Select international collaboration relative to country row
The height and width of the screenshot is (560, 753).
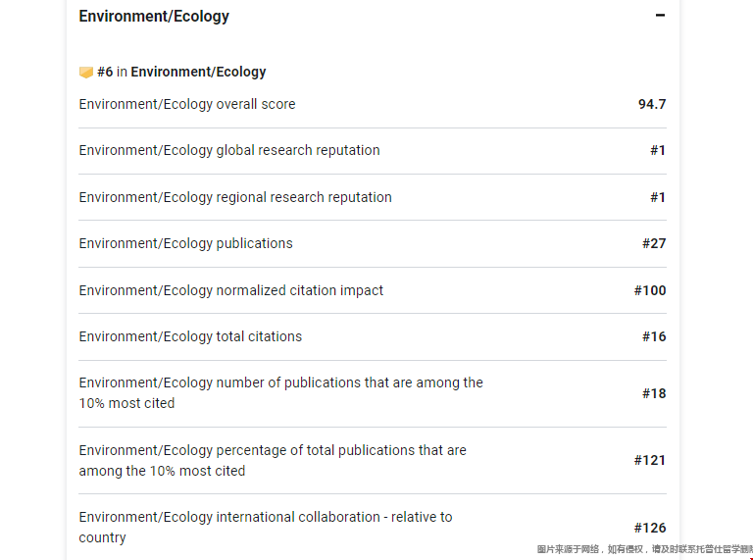373,528
